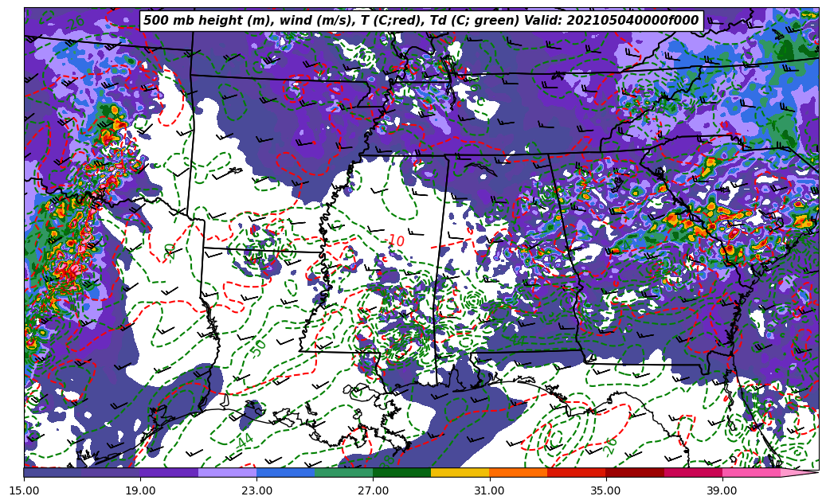
Task: Select the 23.00 colorbar tick label
Action: (256, 491)
